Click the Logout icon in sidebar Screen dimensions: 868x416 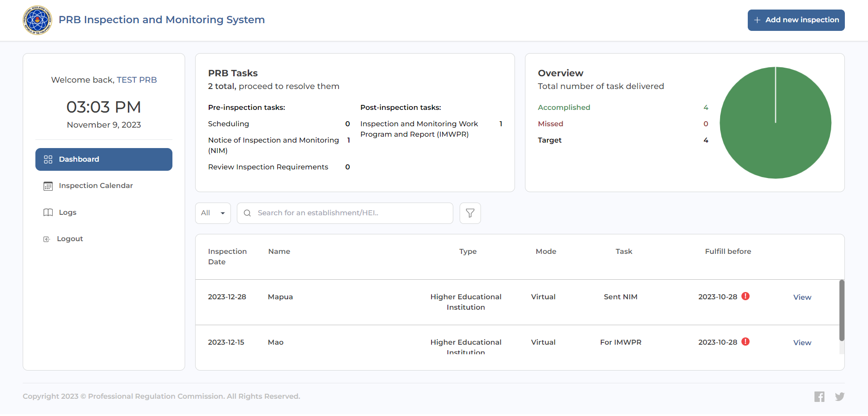click(x=46, y=239)
